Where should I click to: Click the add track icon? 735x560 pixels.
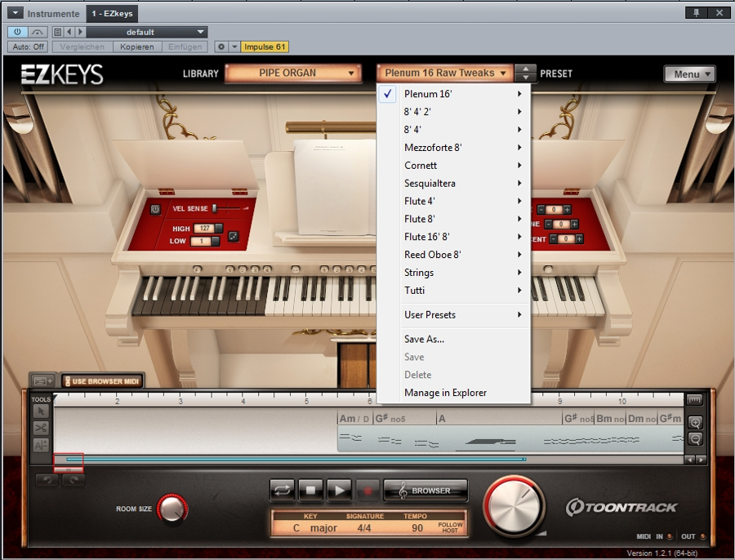pos(43,381)
